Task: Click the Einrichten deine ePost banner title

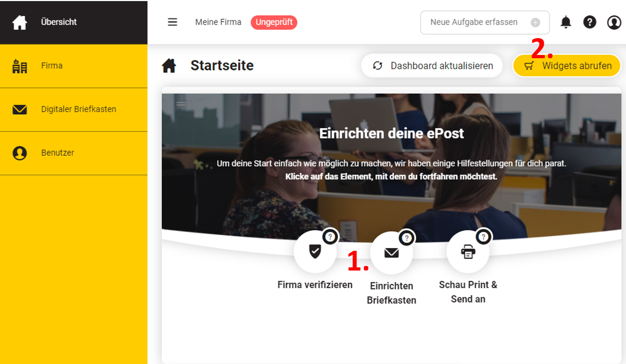Action: 391,133
